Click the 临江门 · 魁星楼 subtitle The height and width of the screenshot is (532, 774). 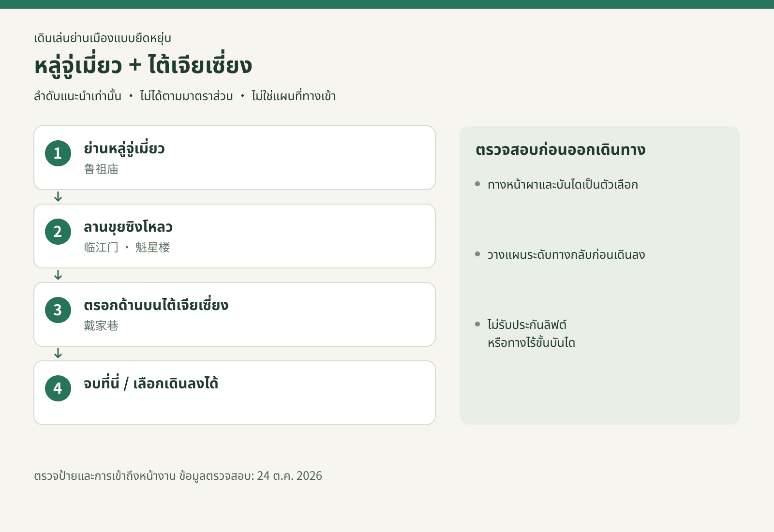click(127, 247)
